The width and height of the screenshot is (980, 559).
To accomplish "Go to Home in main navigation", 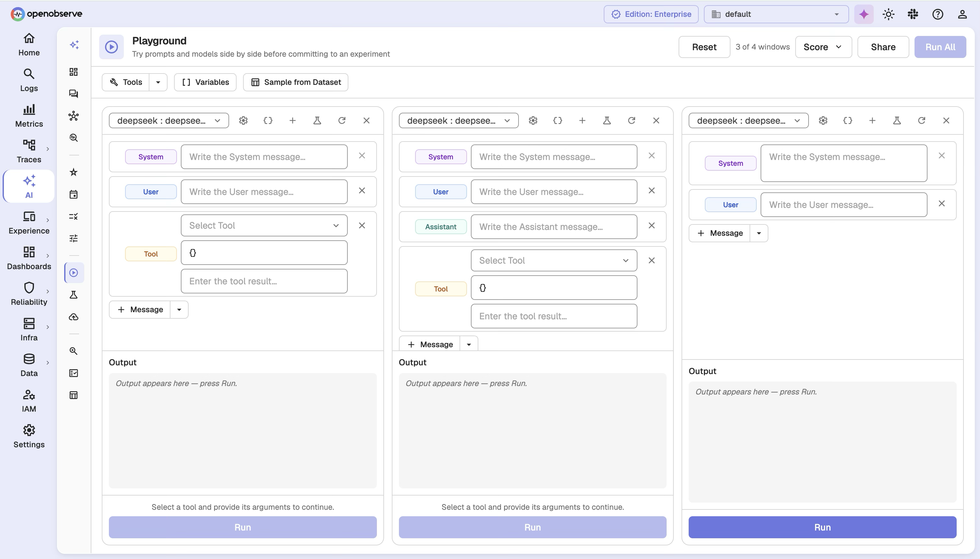I will (x=29, y=45).
